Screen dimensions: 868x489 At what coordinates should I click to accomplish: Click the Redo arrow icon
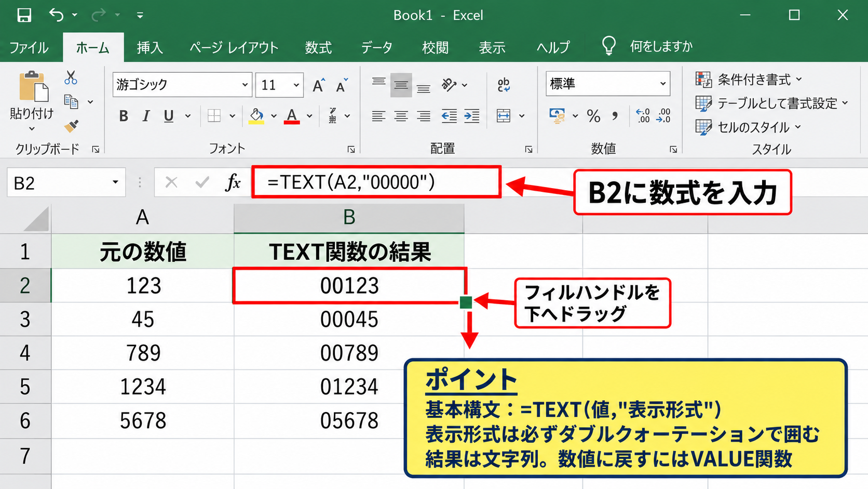[x=98, y=15]
